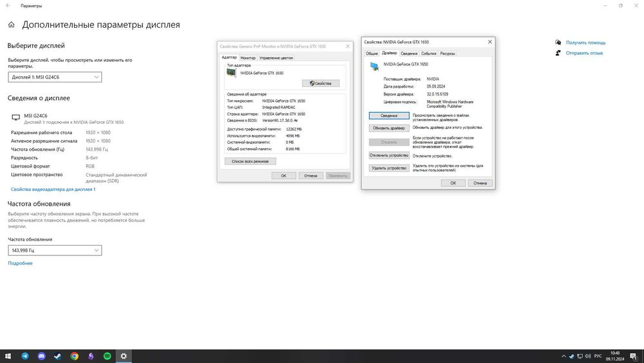Image resolution: width=644 pixels, height=363 pixels.
Task: Open the purple app icon on the taskbar
Action: (x=91, y=356)
